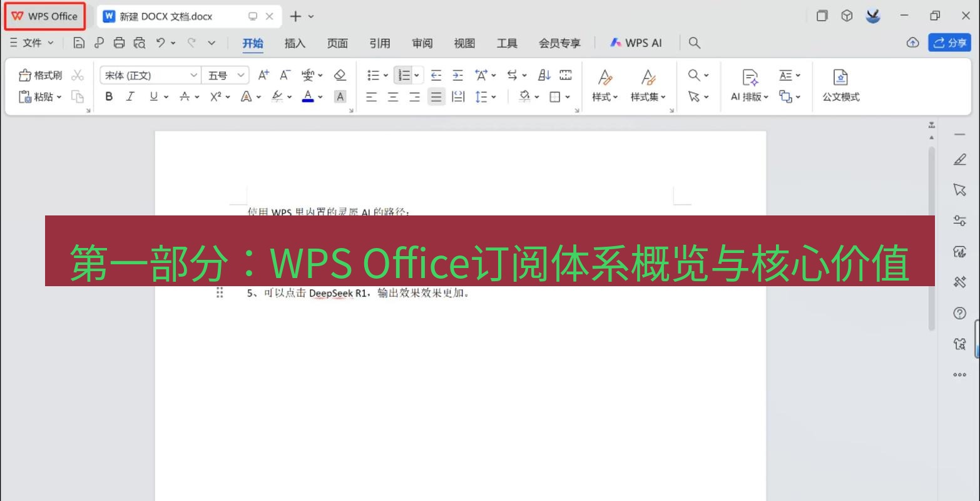Set align right paragraph
The image size is (980, 501).
tap(414, 96)
